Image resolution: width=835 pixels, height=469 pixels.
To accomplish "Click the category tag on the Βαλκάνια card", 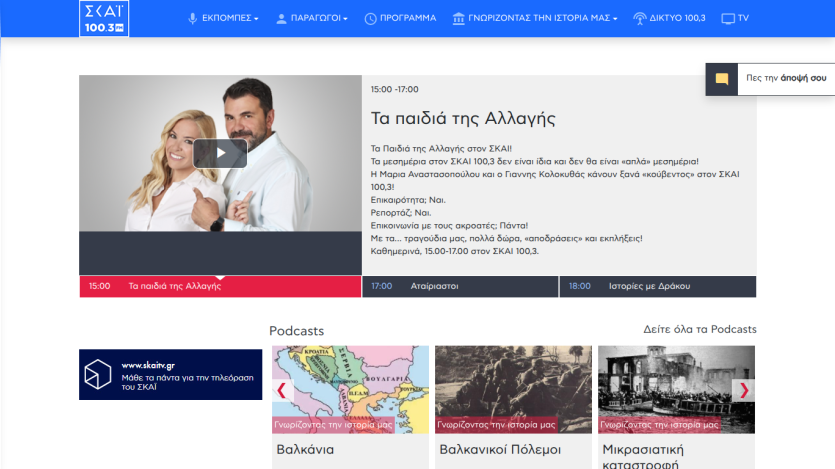I will pos(333,424).
